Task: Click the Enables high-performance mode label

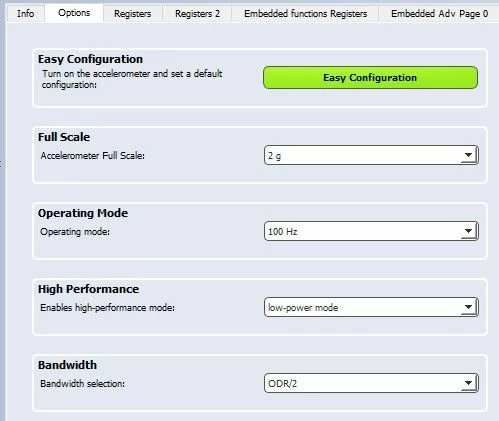Action: (107, 308)
